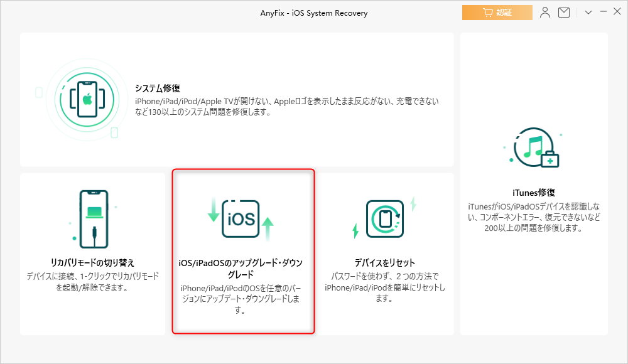Close the AnyFix window
This screenshot has height=364, width=628.
(617, 12)
